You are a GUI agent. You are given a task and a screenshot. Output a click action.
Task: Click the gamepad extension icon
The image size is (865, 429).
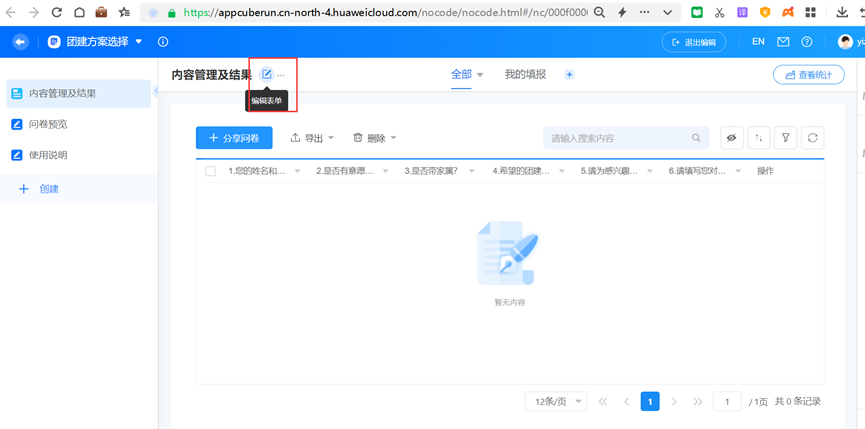[788, 12]
